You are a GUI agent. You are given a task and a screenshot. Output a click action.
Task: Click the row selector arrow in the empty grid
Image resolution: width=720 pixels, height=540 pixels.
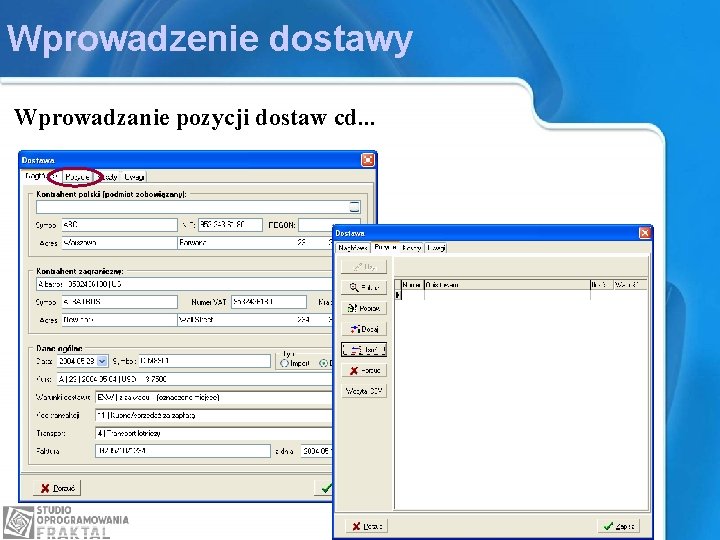point(398,295)
